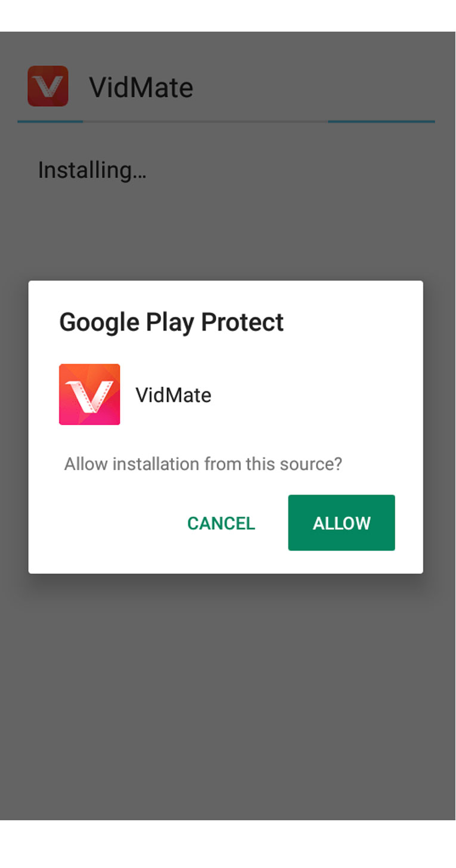
Task: Tap dimmed area between Installing text and dialog
Action: pos(228,233)
